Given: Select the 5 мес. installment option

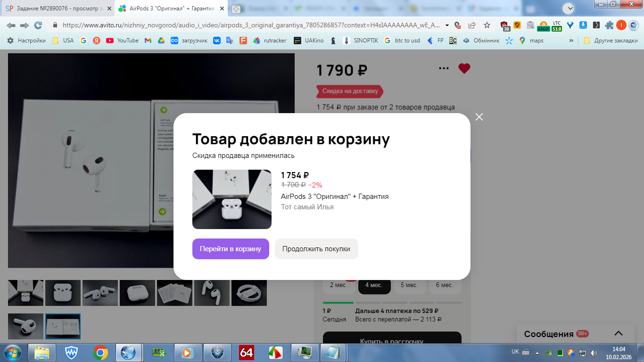Looking at the screenshot, I should pyautogui.click(x=409, y=285).
